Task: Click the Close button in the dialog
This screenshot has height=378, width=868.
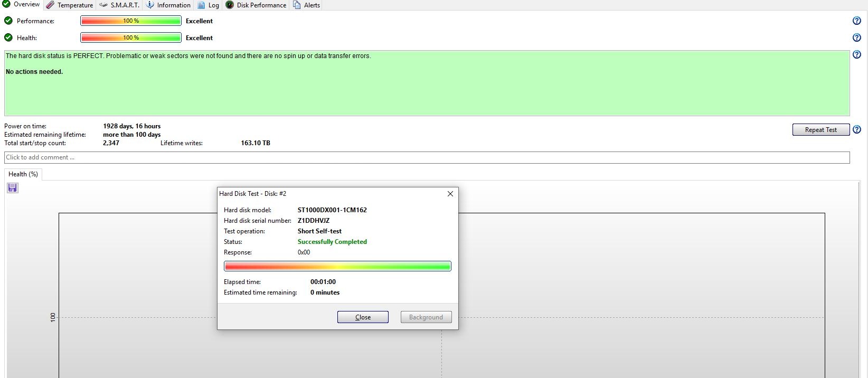Action: [x=363, y=317]
